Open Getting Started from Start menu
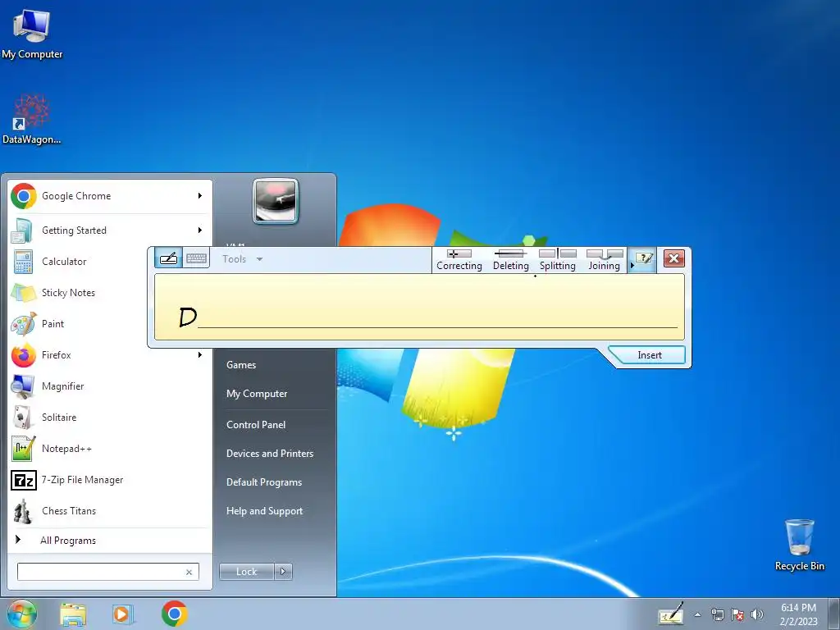 tap(110, 231)
